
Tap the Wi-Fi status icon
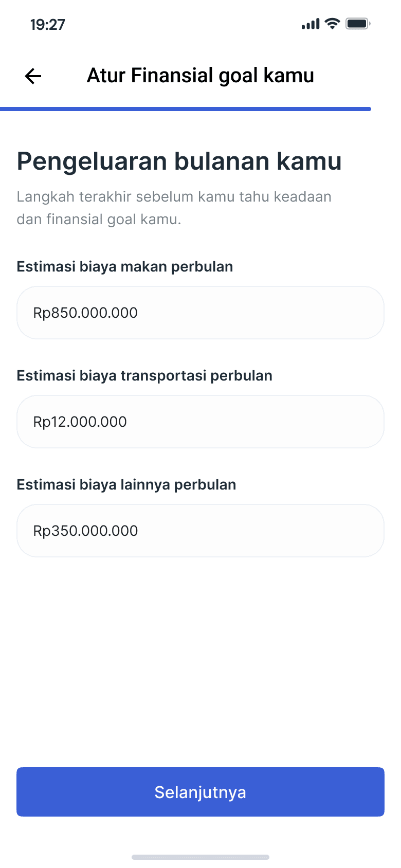[x=333, y=24]
